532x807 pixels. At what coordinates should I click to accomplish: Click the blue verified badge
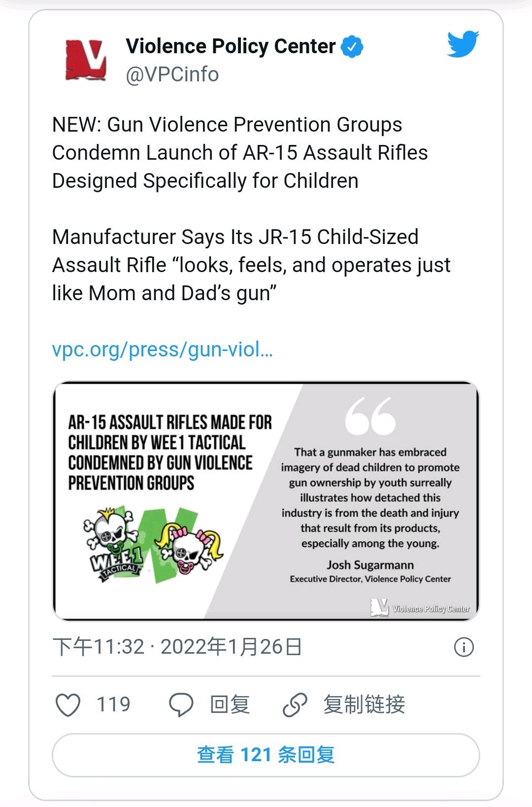[352, 46]
